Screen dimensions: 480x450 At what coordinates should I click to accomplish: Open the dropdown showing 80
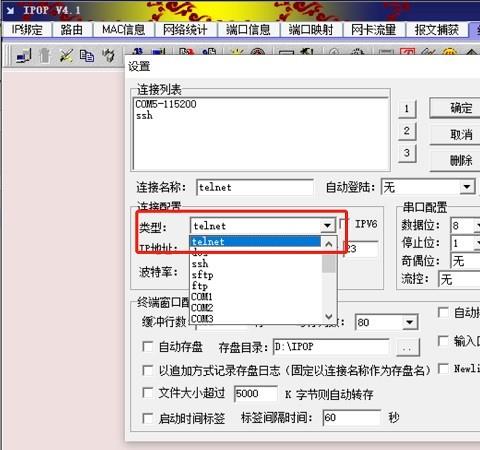[409, 322]
